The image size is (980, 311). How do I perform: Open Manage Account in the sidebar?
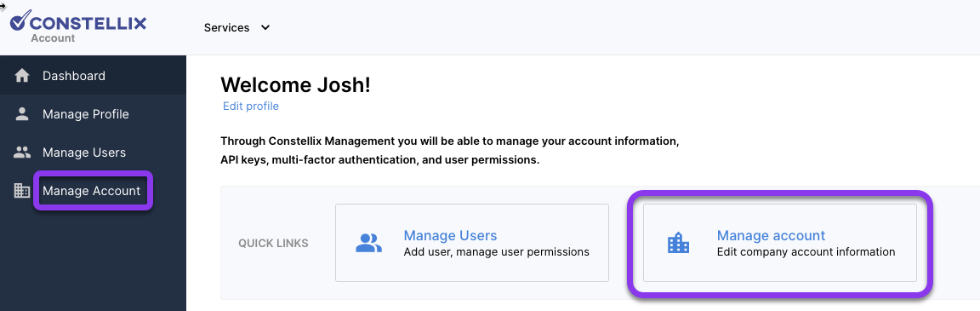pos(91,190)
